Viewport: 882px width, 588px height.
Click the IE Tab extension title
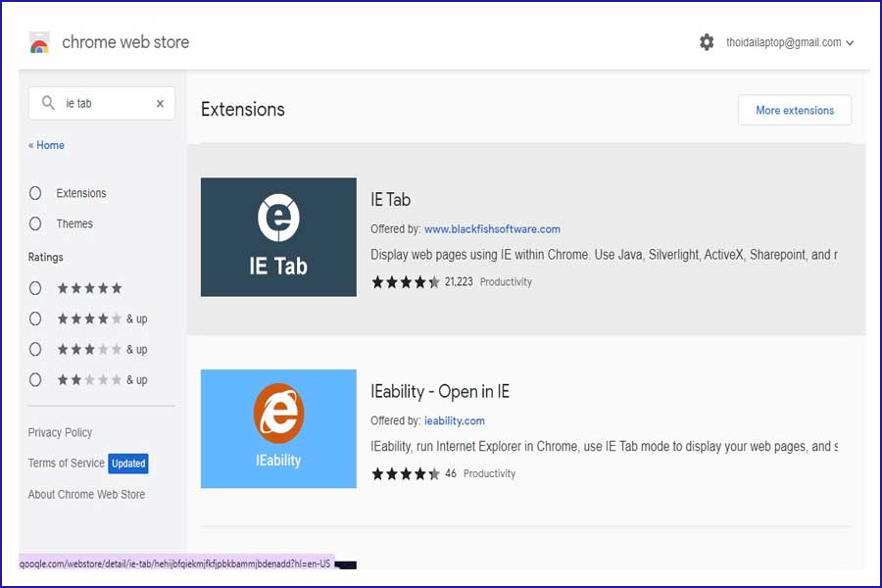pos(390,200)
